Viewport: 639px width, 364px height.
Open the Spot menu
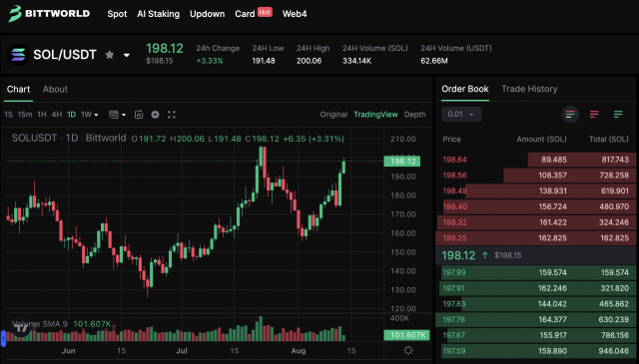(x=117, y=14)
